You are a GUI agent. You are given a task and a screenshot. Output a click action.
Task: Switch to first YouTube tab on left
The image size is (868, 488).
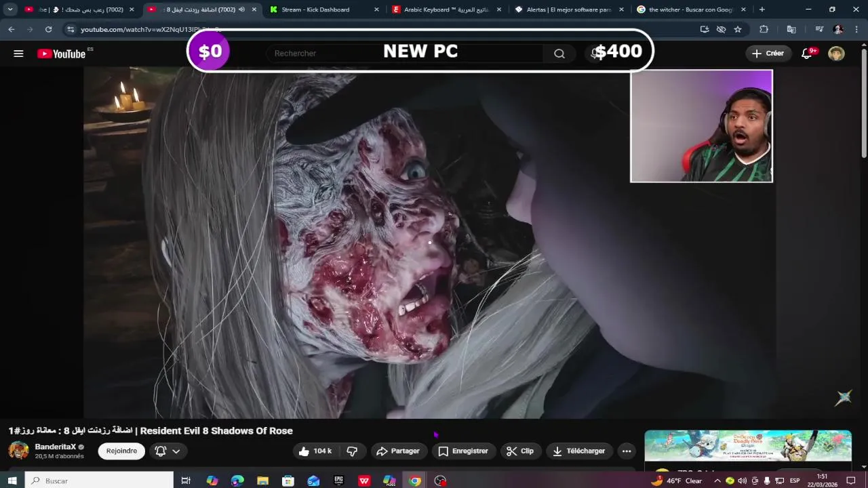[x=80, y=9]
